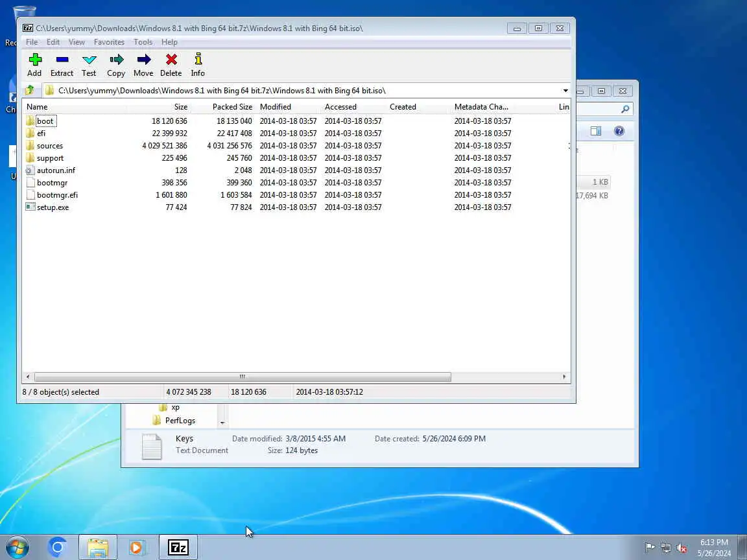Viewport: 747px width, 560px height.
Task: Click the scroll-down arrow under PerfLogs
Action: [222, 423]
